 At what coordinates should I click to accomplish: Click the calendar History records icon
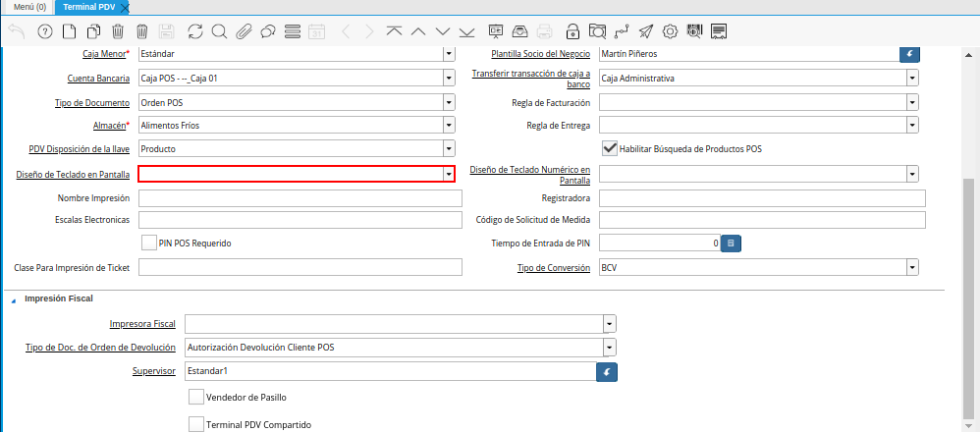point(317,31)
